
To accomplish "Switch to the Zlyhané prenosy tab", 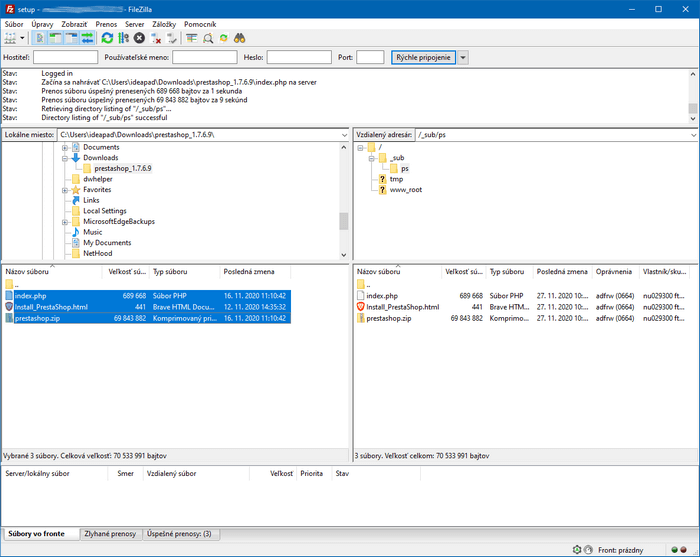I will tap(111, 534).
